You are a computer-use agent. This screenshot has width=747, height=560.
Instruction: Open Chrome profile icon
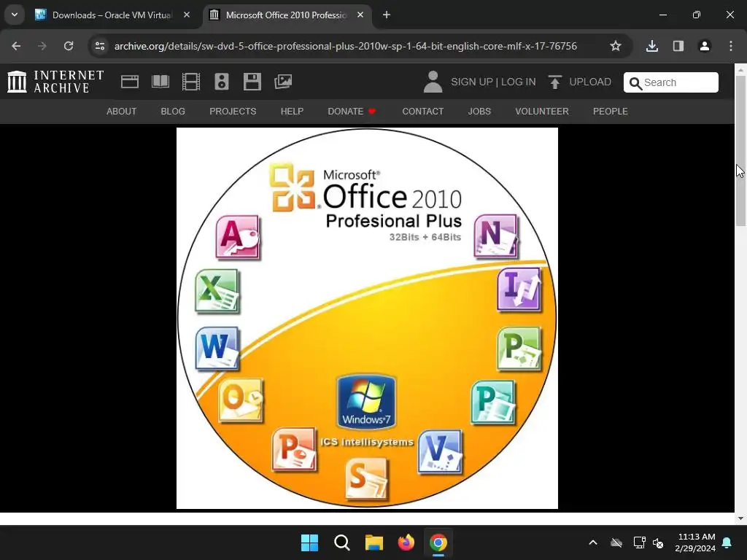[x=705, y=46]
